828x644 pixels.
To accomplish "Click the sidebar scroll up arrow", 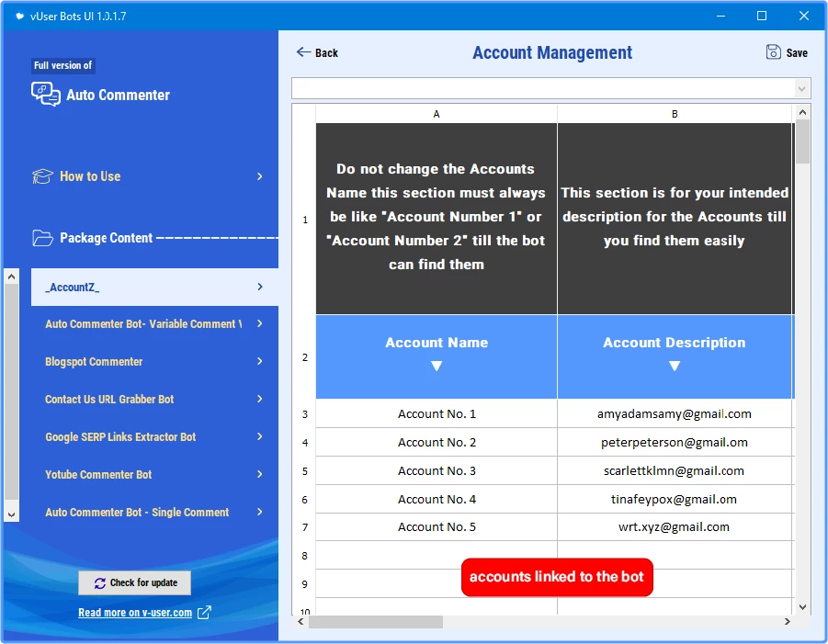I will tap(12, 277).
